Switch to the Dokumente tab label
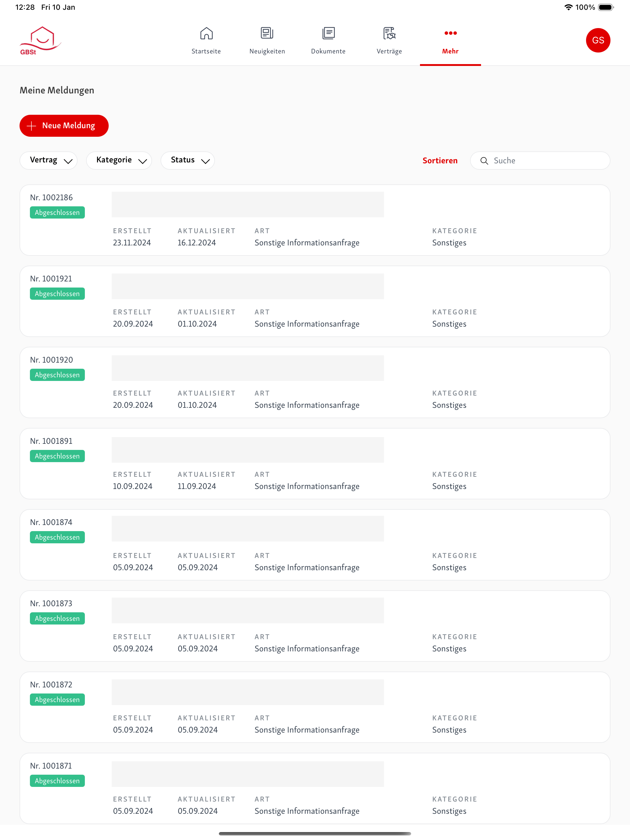 pos(328,51)
